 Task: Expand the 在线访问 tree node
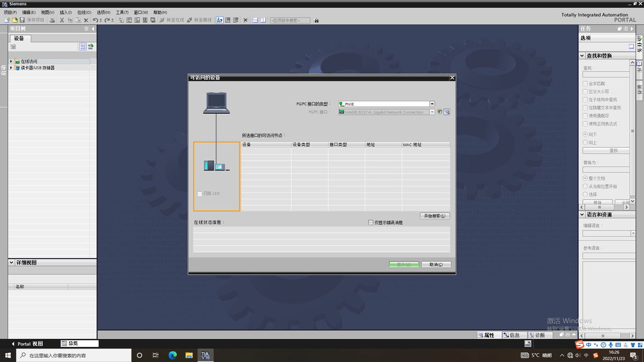point(11,62)
